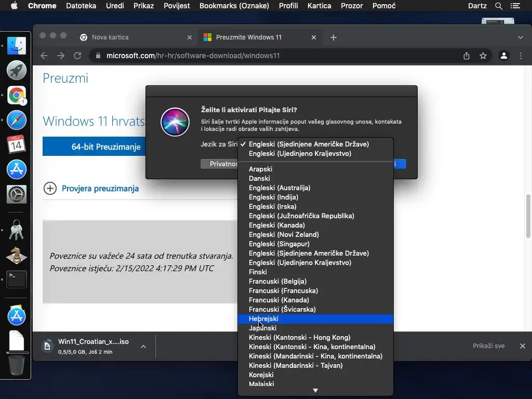The height and width of the screenshot is (399, 532).
Task: Open the Prikaz menu
Action: (143, 6)
